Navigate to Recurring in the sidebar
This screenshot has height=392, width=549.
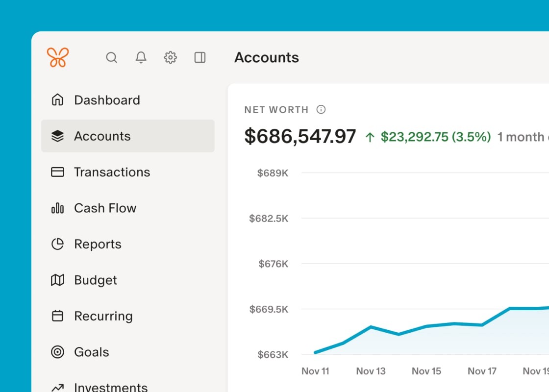(x=128, y=316)
